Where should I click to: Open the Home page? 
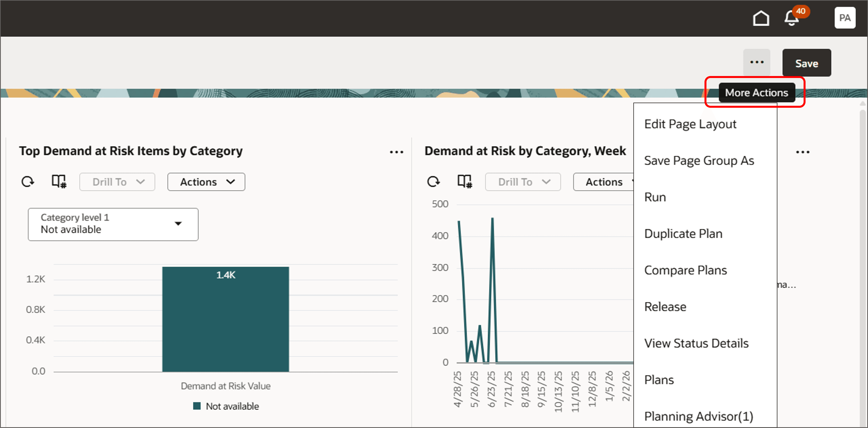[761, 18]
